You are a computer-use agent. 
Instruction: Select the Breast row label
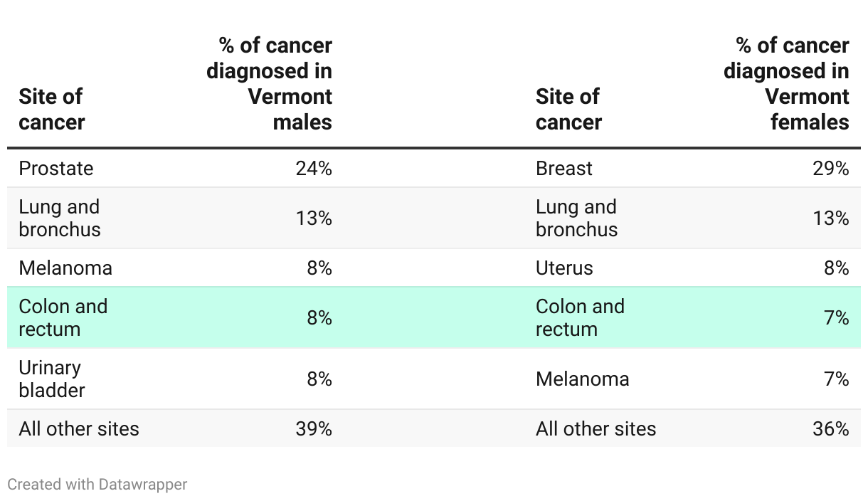point(564,169)
